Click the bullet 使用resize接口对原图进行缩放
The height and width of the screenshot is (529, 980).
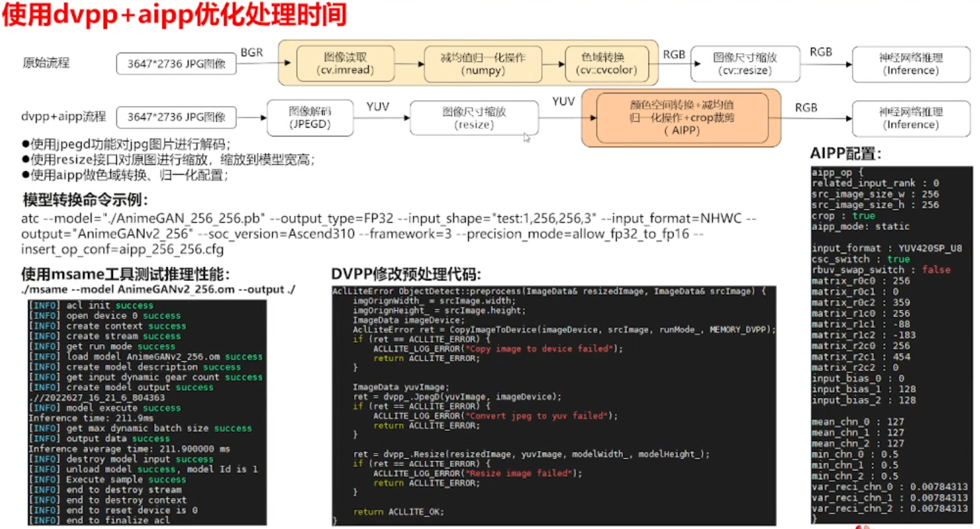pos(168,160)
